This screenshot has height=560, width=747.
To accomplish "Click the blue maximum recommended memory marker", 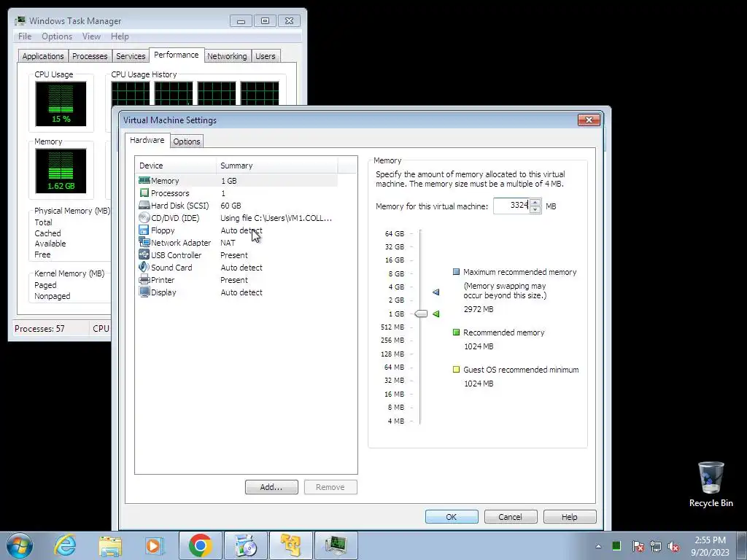I will point(436,292).
